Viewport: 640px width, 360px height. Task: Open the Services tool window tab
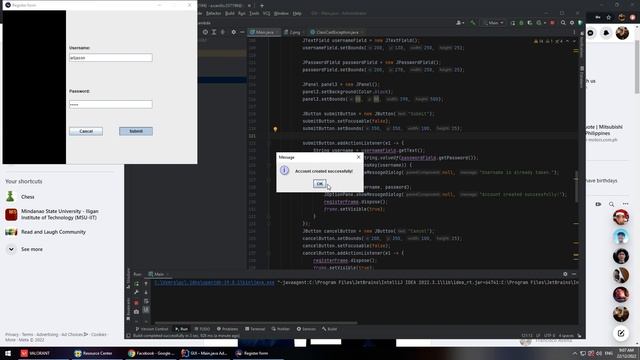pyautogui.click(x=306, y=329)
